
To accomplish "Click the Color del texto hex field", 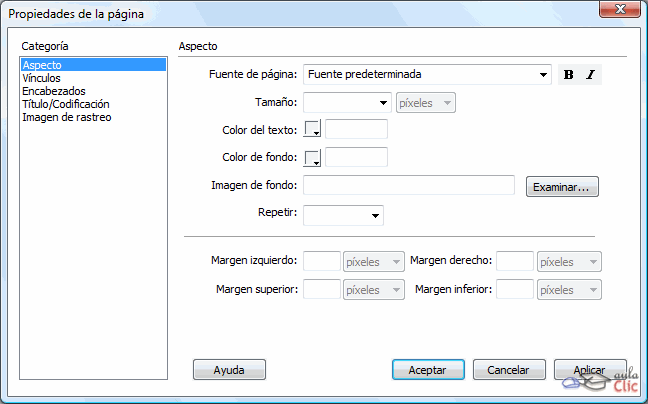I will (x=356, y=129).
